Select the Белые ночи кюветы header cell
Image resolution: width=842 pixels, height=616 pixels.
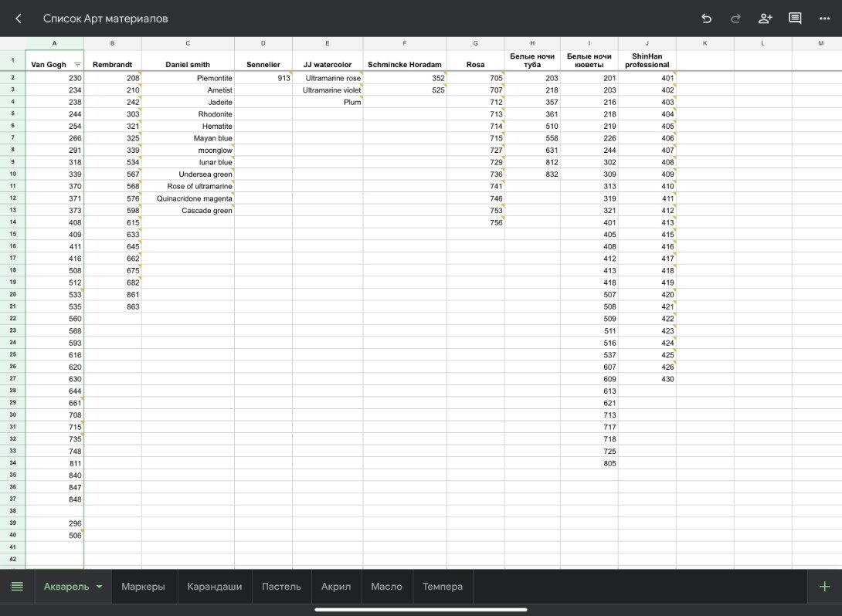click(589, 60)
